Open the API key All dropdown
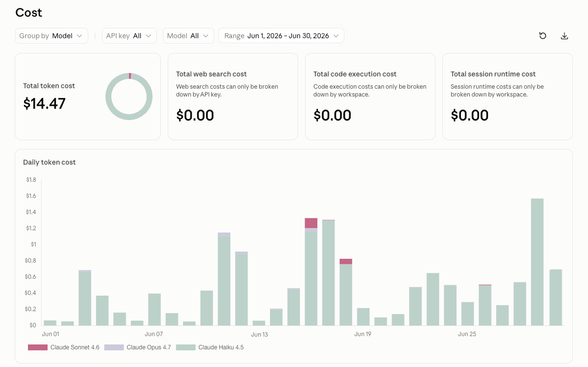The image size is (588, 367). [129, 36]
